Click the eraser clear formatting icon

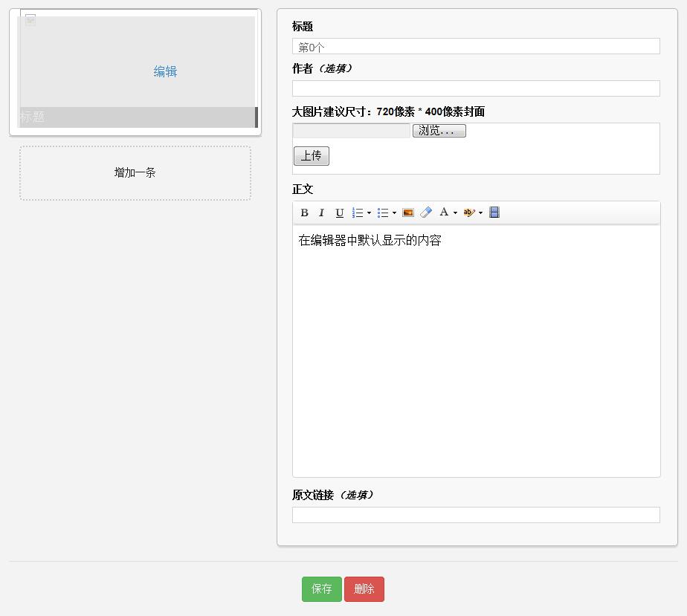426,213
